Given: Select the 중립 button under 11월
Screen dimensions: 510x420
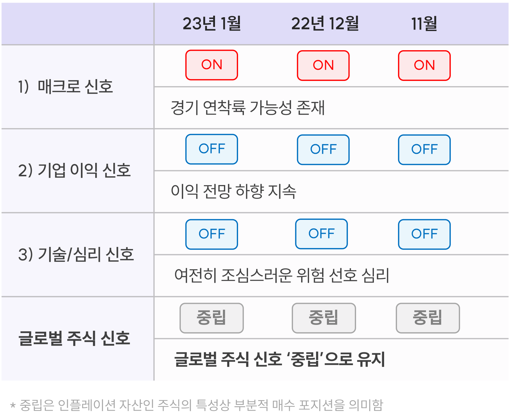Looking at the screenshot, I should (x=428, y=318).
